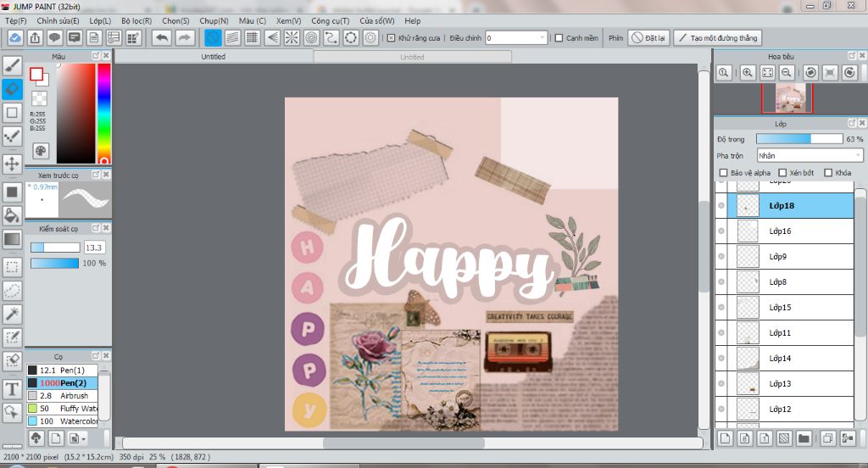Enable radial snap guide
This screenshot has height=468, width=868.
coord(292,37)
